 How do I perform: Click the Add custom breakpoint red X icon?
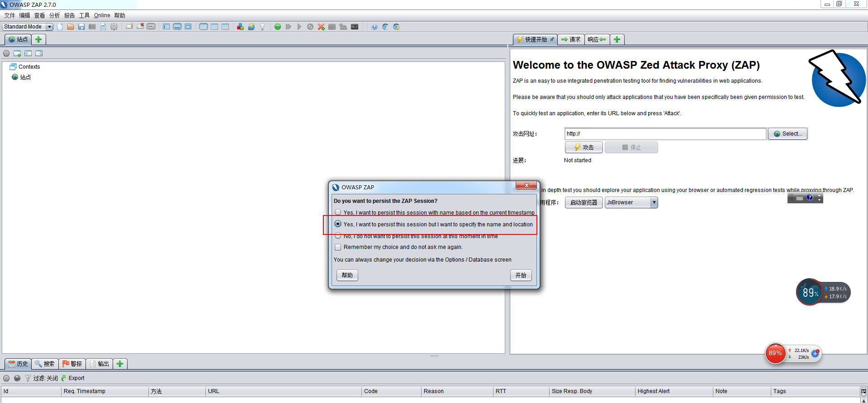tap(321, 27)
